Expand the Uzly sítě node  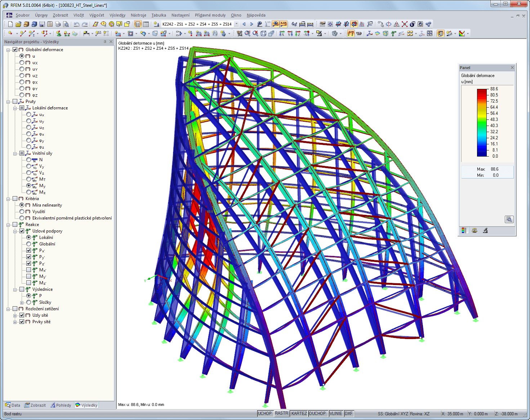click(x=15, y=315)
